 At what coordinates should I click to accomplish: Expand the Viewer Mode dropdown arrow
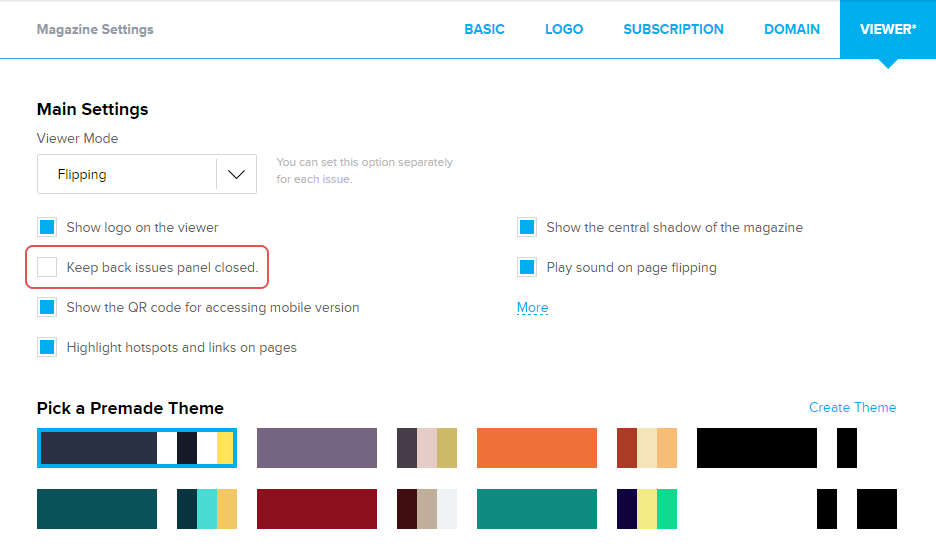tap(236, 174)
